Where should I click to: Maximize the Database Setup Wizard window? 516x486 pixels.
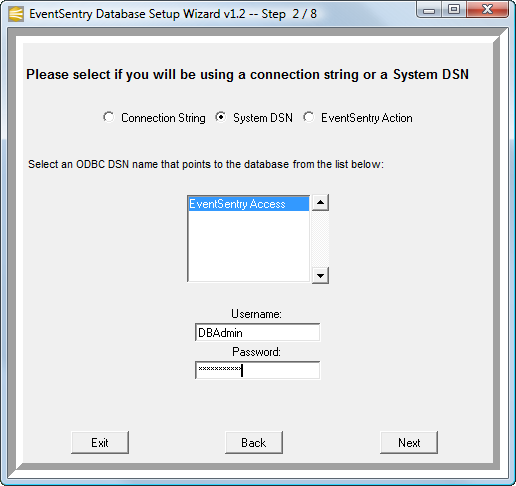(454, 10)
